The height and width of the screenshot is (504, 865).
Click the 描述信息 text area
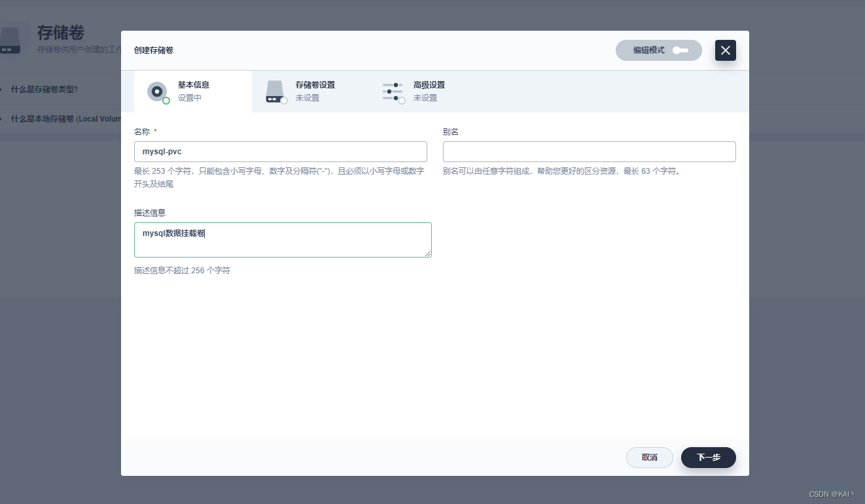(283, 240)
